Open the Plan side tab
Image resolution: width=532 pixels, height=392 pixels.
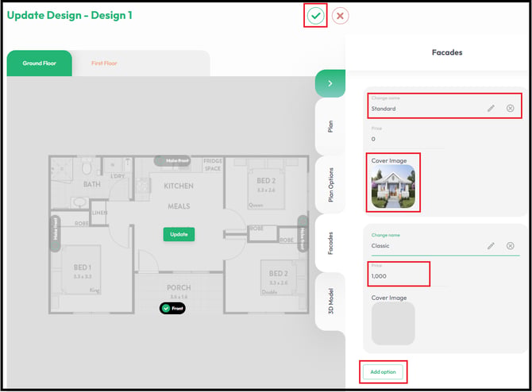point(330,126)
